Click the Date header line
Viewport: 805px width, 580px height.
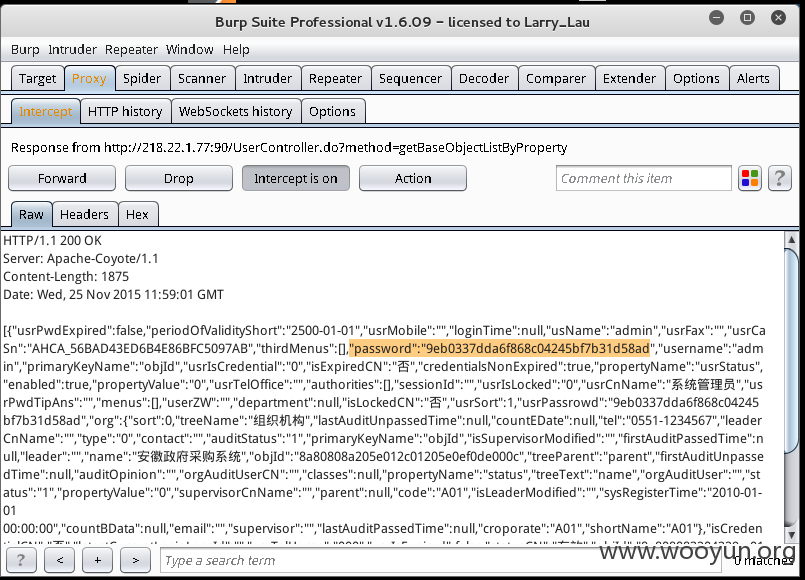coord(113,295)
